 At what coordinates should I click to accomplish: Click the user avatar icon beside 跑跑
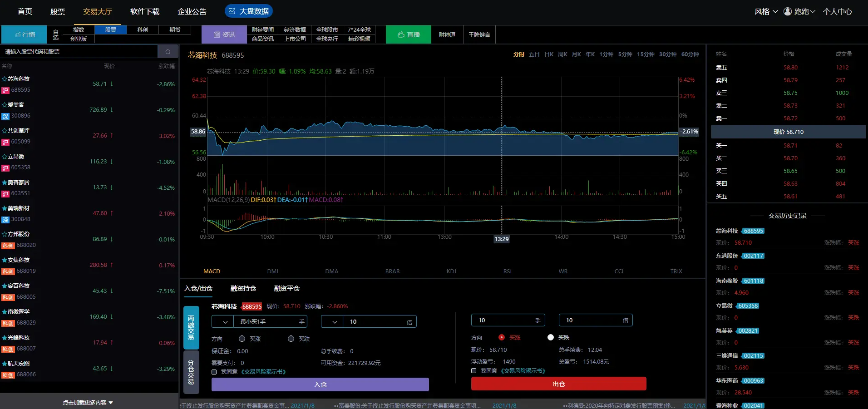(x=788, y=11)
